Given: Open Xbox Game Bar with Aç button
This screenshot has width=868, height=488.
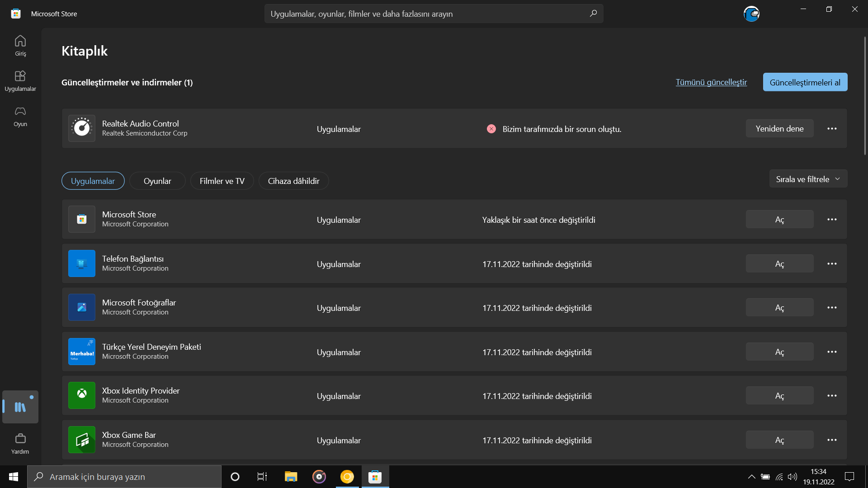Looking at the screenshot, I should 779,440.
